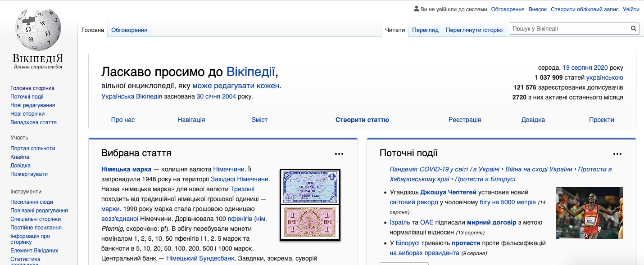This screenshot has width=644, height=265.
Task: Switch to the Обговорення page tab
Action: (129, 30)
